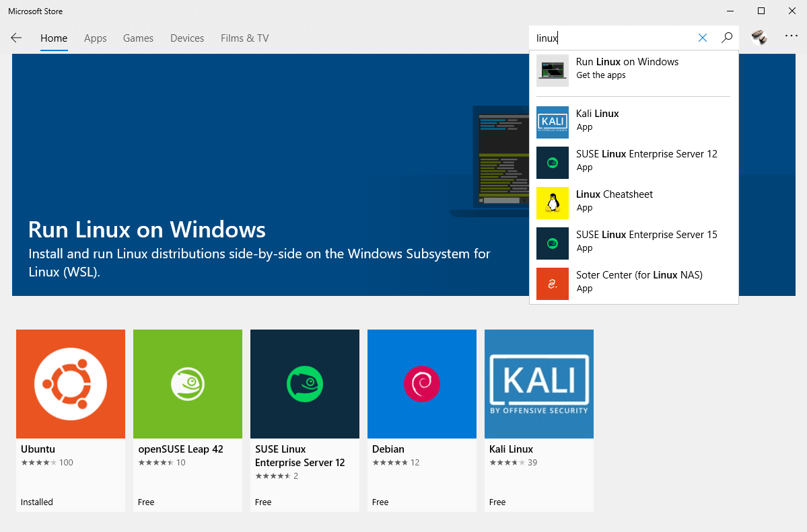Select Run Linux on Windows suggestion thumbnail

point(552,71)
